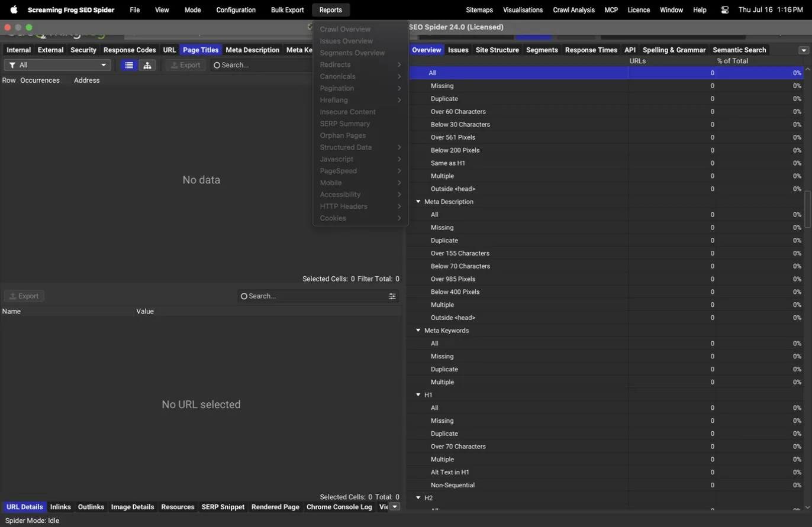Open the Semantic Search tab
This screenshot has height=527, width=812.
[x=739, y=50]
